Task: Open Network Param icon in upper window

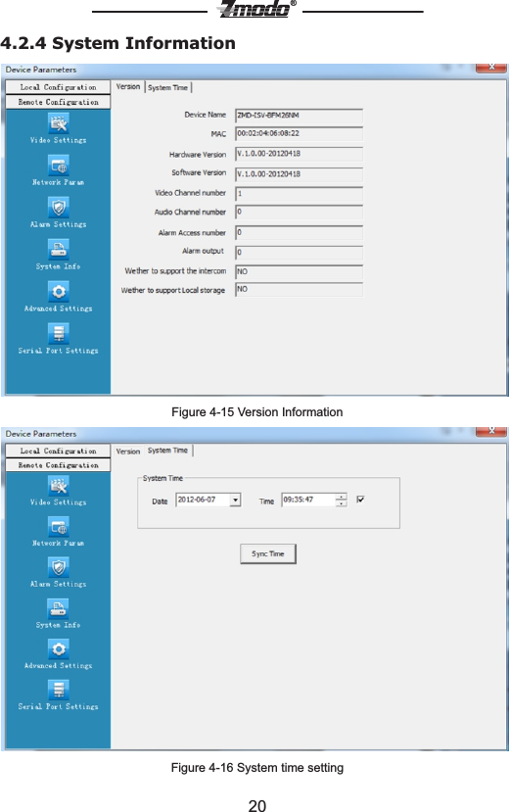Action: pyautogui.click(x=59, y=166)
